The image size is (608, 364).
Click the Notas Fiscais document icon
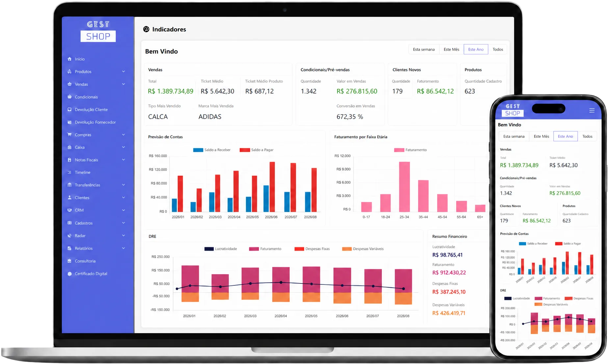click(x=69, y=160)
